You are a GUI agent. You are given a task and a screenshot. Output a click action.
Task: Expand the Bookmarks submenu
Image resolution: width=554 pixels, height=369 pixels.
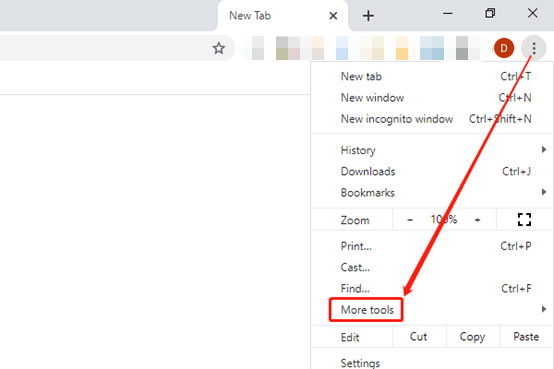[432, 193]
